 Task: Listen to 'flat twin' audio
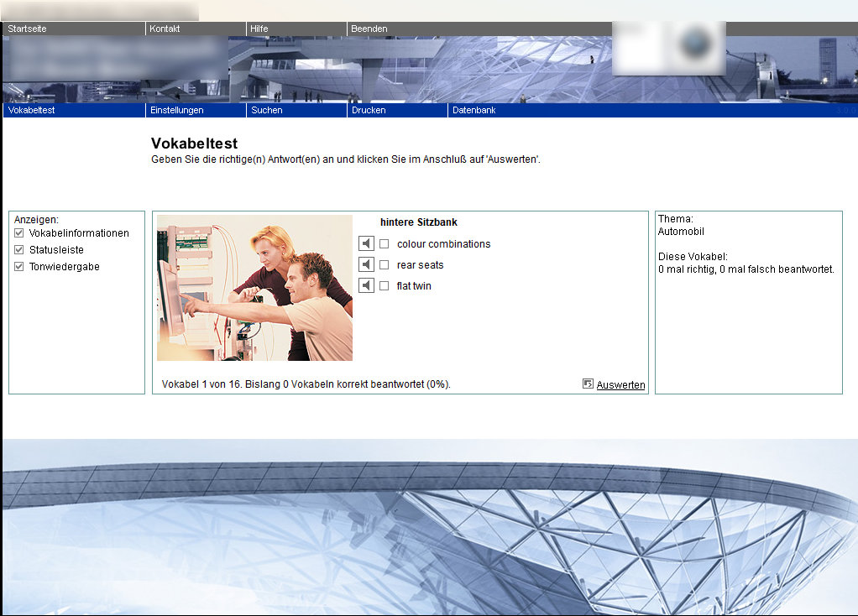coord(366,286)
